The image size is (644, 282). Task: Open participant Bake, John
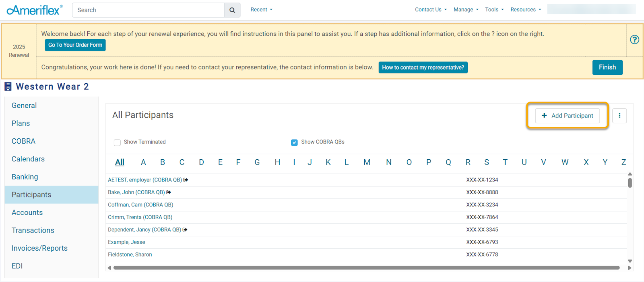click(x=136, y=192)
